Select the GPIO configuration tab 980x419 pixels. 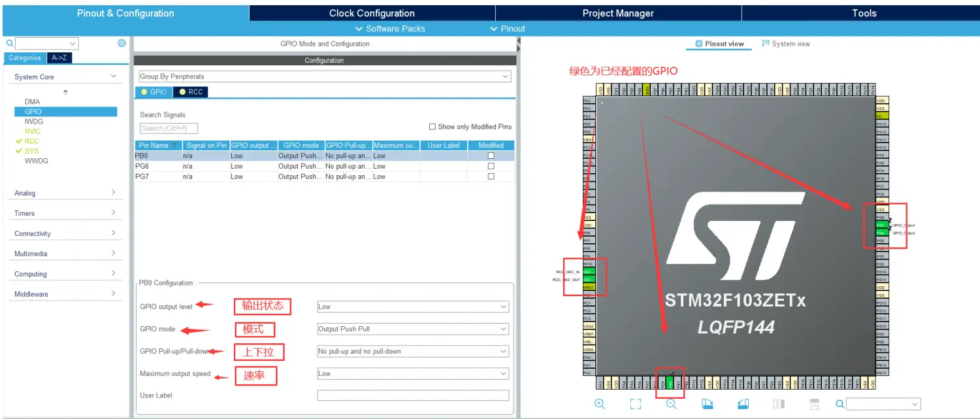point(154,92)
